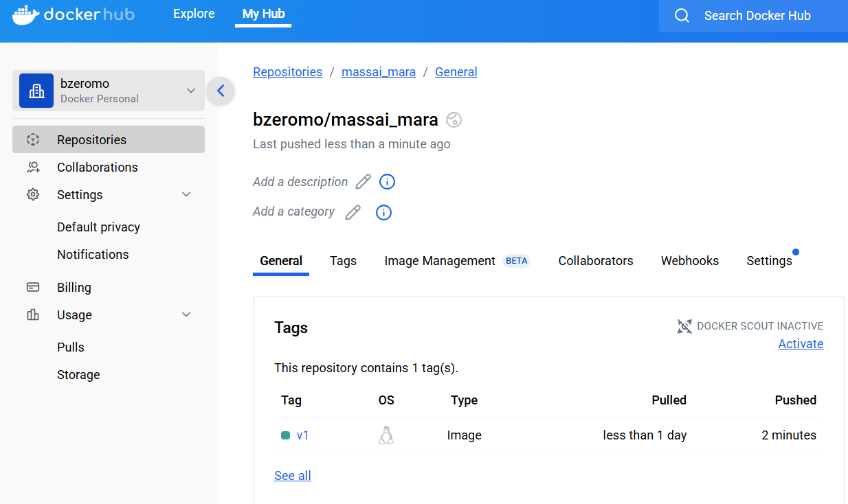Collapse the sidebar with the arrow button
The width and height of the screenshot is (848, 504).
tap(221, 91)
